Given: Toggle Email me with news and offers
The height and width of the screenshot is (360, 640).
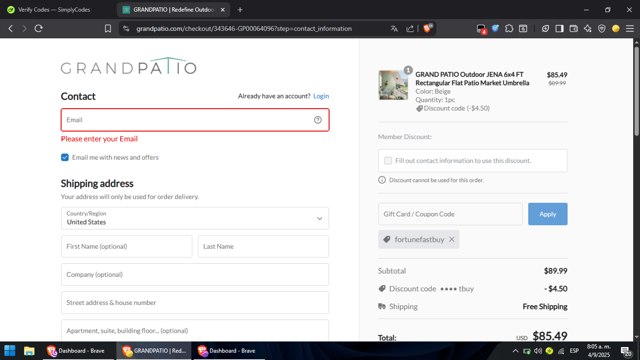Looking at the screenshot, I should pos(65,158).
